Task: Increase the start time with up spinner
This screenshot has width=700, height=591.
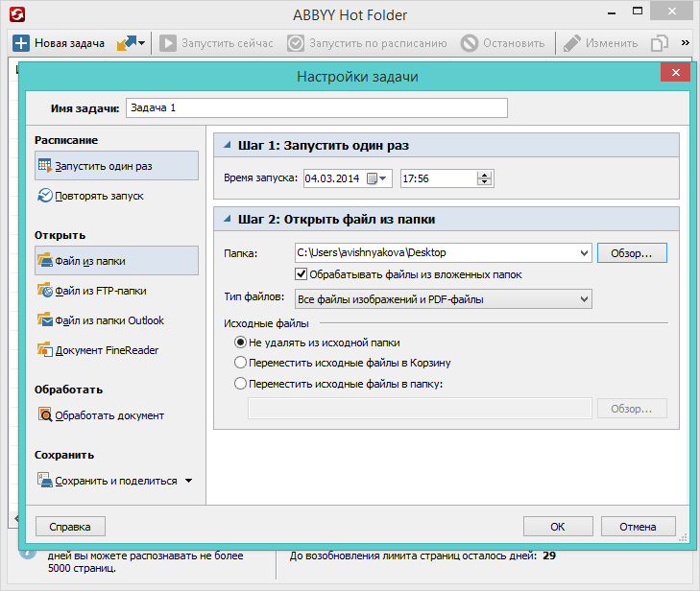Action: click(x=484, y=175)
